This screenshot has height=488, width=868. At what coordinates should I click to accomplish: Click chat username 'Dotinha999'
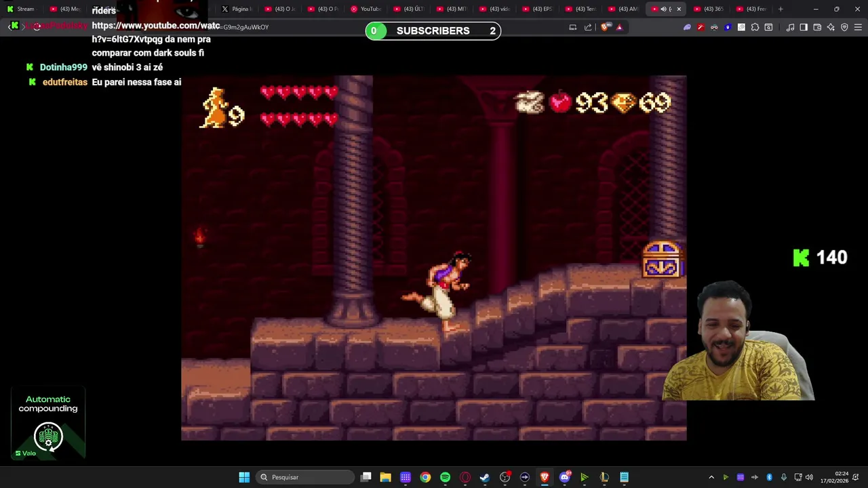tap(64, 67)
